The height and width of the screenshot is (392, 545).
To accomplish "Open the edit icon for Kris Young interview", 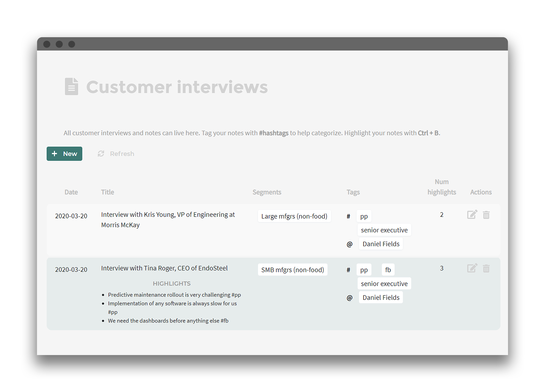I will (472, 215).
